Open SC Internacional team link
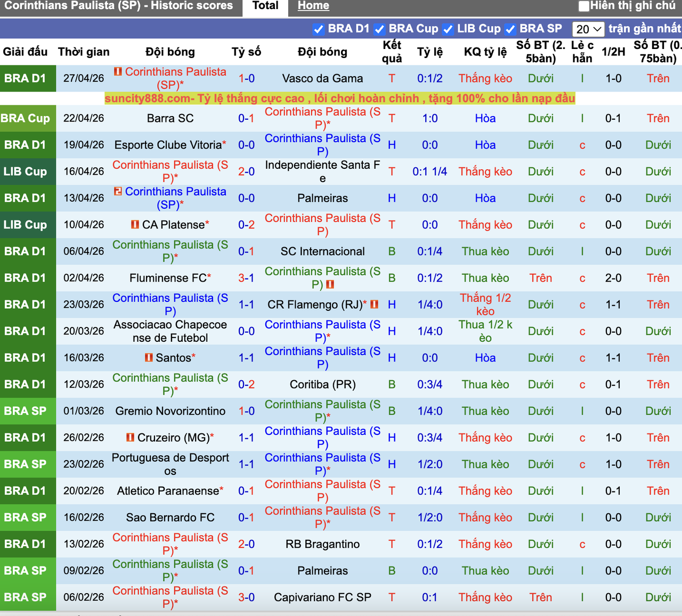This screenshot has width=682, height=616. [322, 251]
